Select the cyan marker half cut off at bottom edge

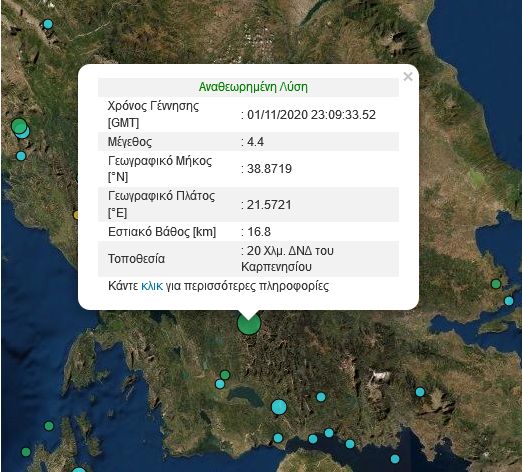coord(79,469)
